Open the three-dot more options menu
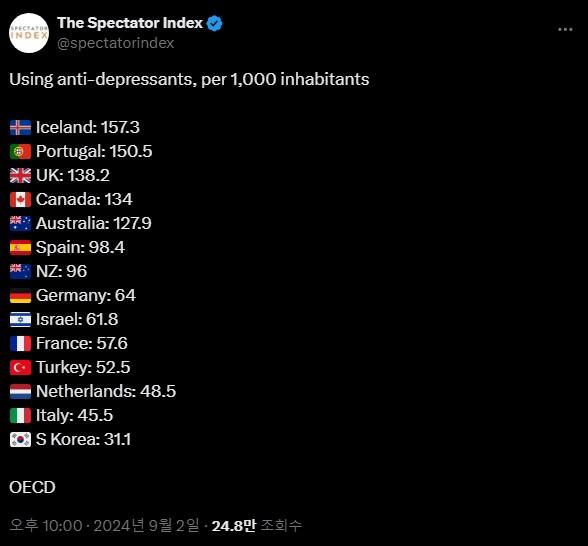This screenshot has width=588, height=546. pyautogui.click(x=565, y=29)
